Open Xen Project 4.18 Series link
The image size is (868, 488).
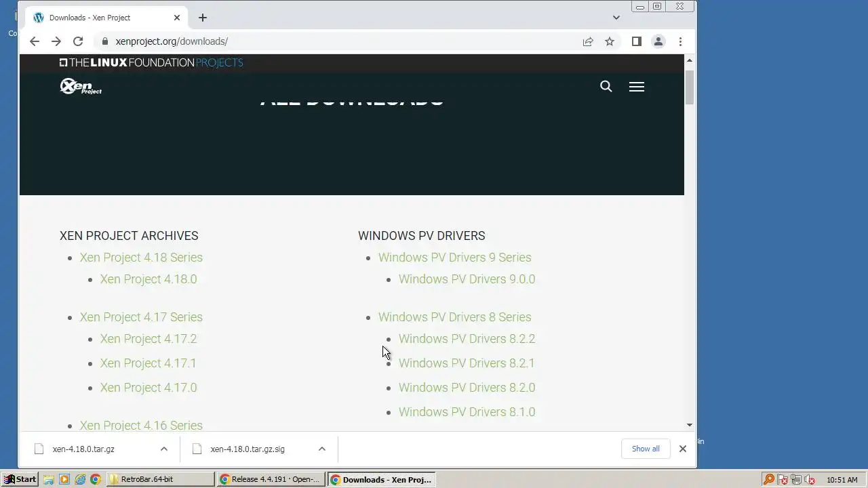(x=141, y=258)
